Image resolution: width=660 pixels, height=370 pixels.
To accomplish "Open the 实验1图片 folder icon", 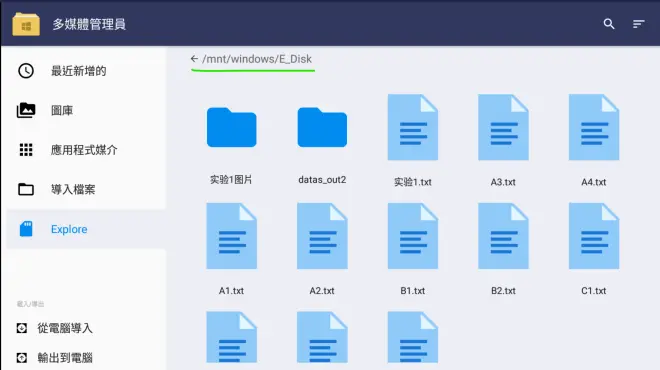I will point(232,127).
